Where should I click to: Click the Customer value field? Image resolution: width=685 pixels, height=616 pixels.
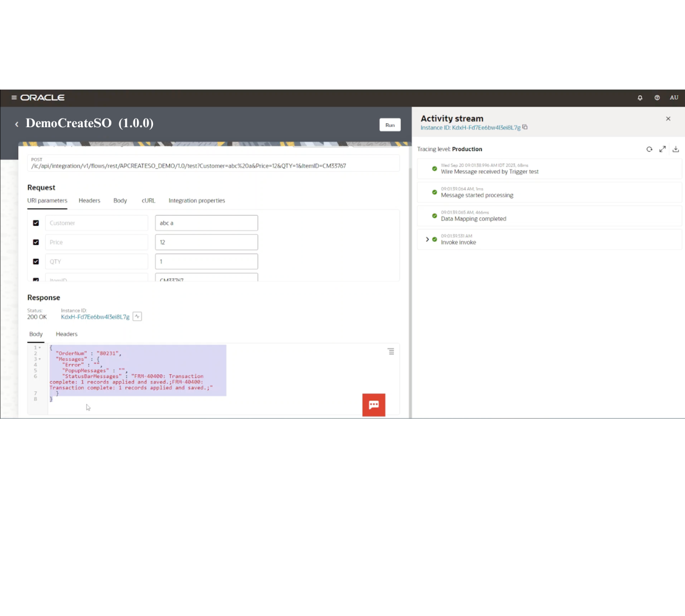pyautogui.click(x=207, y=223)
